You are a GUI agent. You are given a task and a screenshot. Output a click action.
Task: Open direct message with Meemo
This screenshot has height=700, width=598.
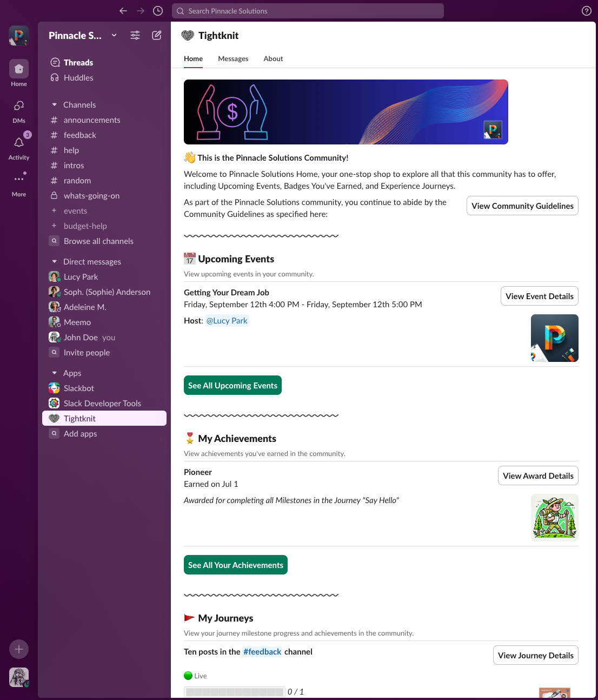(x=104, y=322)
